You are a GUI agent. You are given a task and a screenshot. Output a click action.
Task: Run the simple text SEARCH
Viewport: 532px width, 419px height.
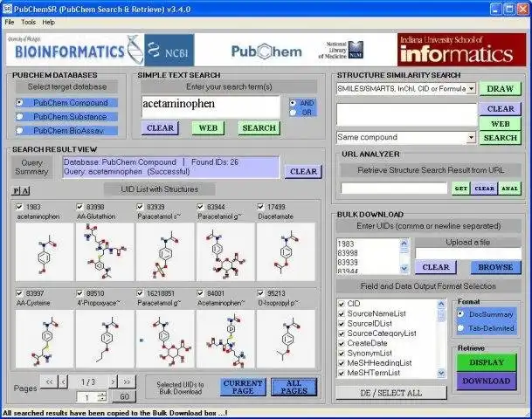[x=259, y=128]
